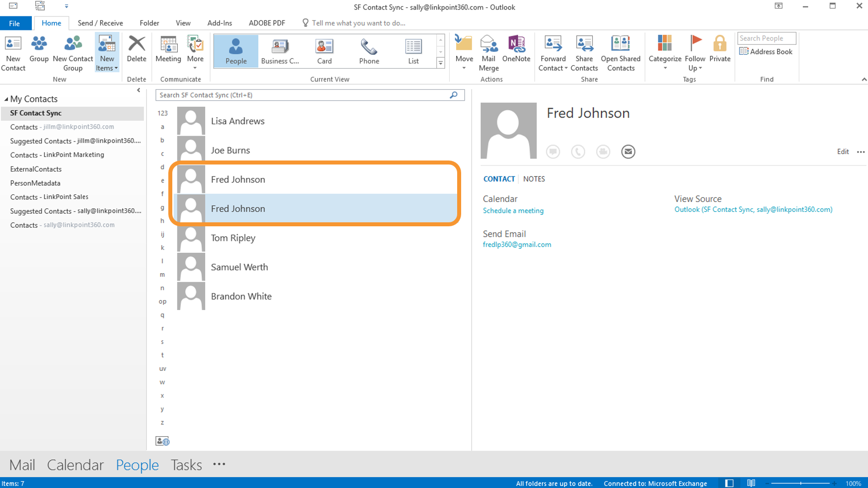The height and width of the screenshot is (488, 868).
Task: Select the Brandon White contact
Action: (316, 296)
